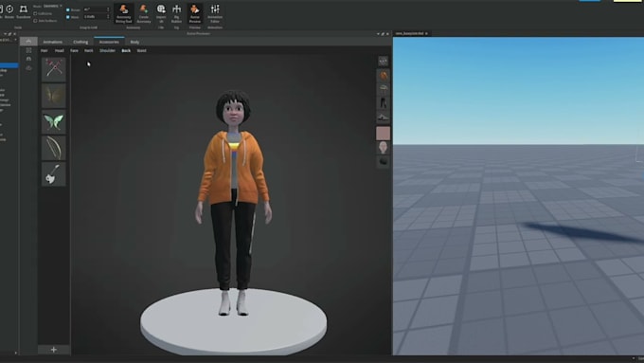Add a new accessory with plus button
Viewport: 644px width, 363px height.
54,350
